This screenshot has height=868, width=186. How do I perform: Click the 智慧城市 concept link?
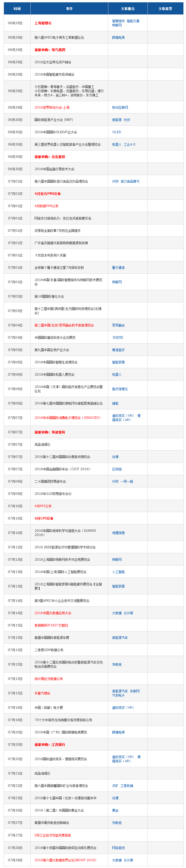coord(118,21)
